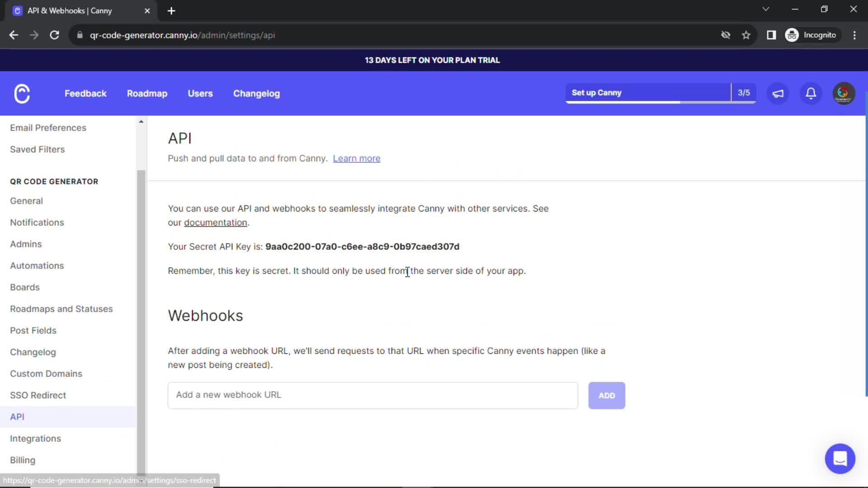Click the Canny logo icon top left
Image resolution: width=868 pixels, height=488 pixels.
[x=22, y=93]
